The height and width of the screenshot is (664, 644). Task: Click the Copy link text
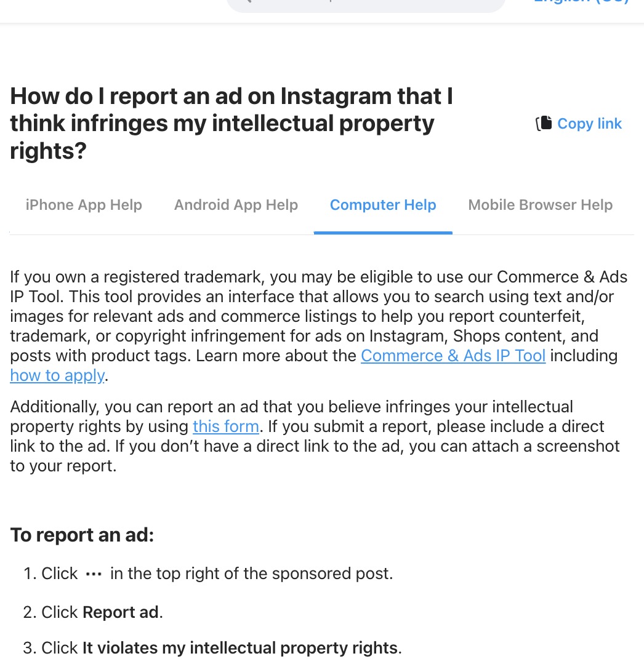[589, 124]
